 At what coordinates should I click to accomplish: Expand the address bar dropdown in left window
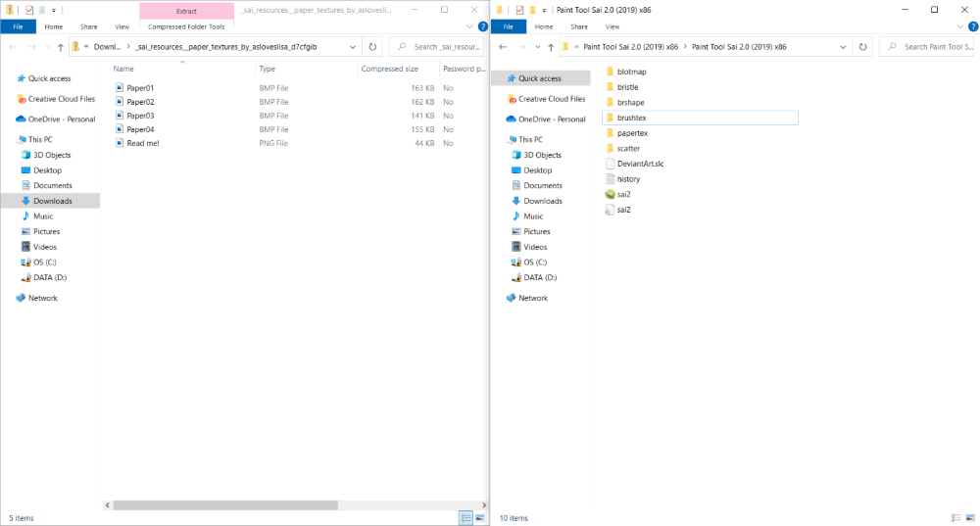coord(354,46)
